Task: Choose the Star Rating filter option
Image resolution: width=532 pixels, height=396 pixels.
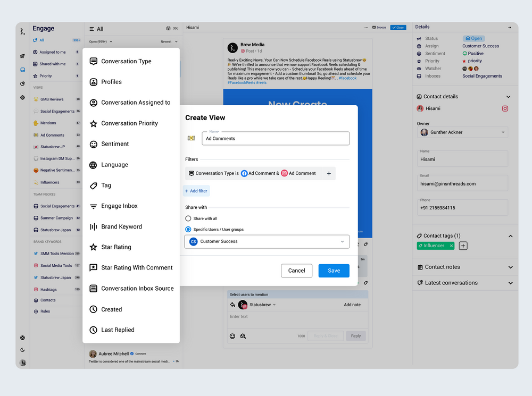Action: pos(131,247)
